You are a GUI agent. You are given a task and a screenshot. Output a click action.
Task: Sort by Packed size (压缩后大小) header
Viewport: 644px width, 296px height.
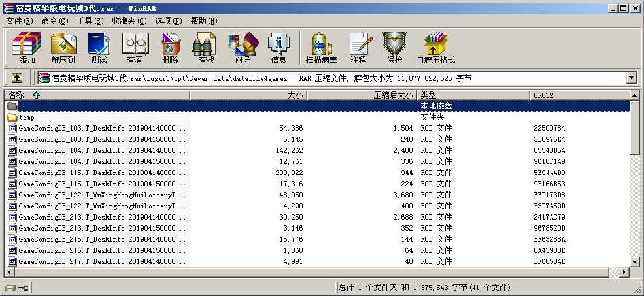click(362, 95)
